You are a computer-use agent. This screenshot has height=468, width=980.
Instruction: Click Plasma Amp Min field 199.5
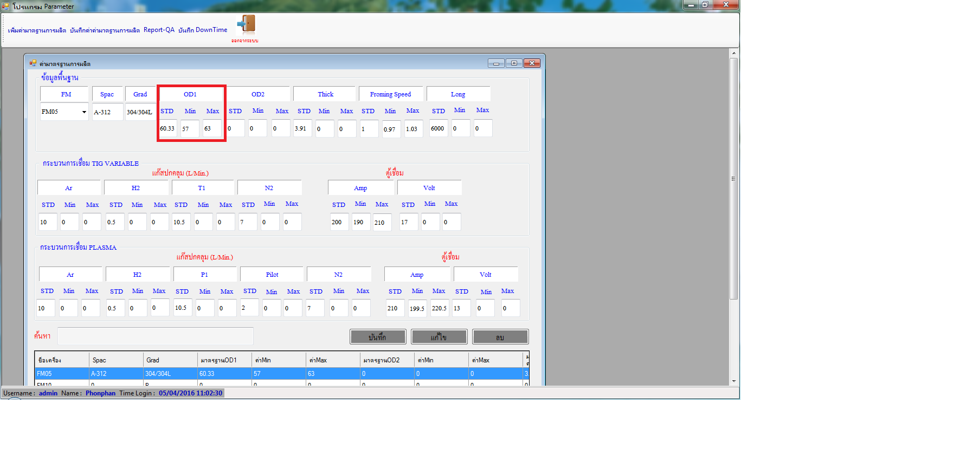point(417,308)
